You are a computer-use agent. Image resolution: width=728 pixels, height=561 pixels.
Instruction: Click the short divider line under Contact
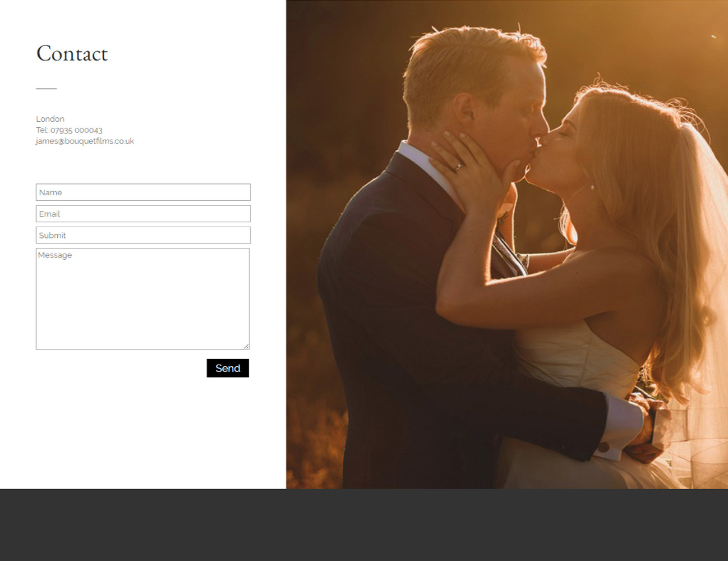(x=46, y=89)
